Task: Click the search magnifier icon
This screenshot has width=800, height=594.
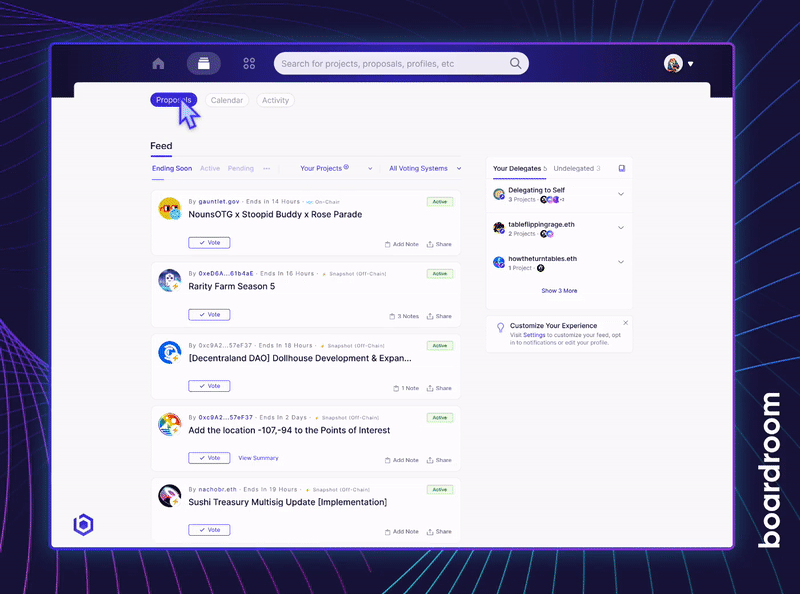Action: 515,63
